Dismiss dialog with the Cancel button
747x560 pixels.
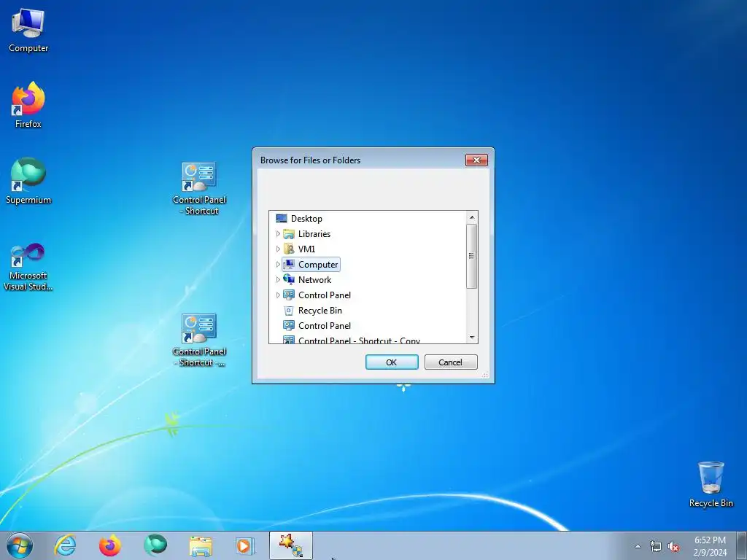(451, 362)
